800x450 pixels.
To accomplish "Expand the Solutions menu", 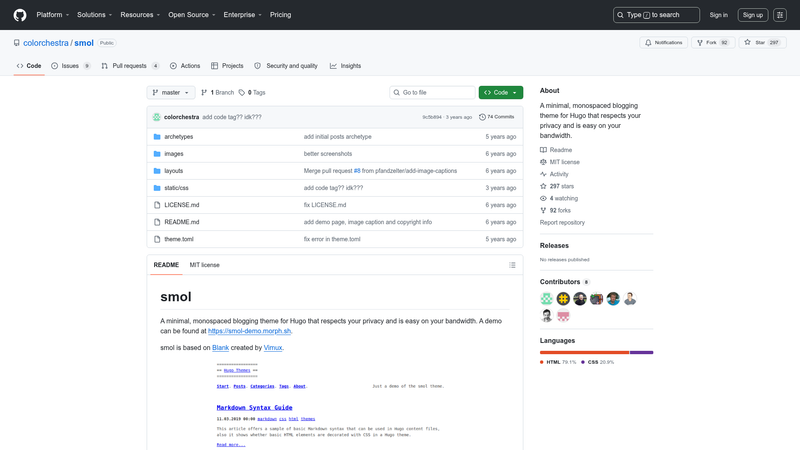I will coord(94,15).
